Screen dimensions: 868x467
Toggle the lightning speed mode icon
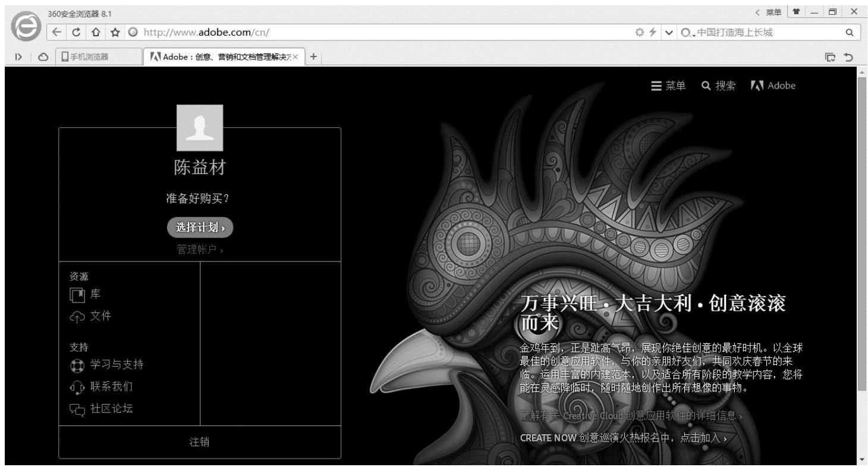pos(654,31)
